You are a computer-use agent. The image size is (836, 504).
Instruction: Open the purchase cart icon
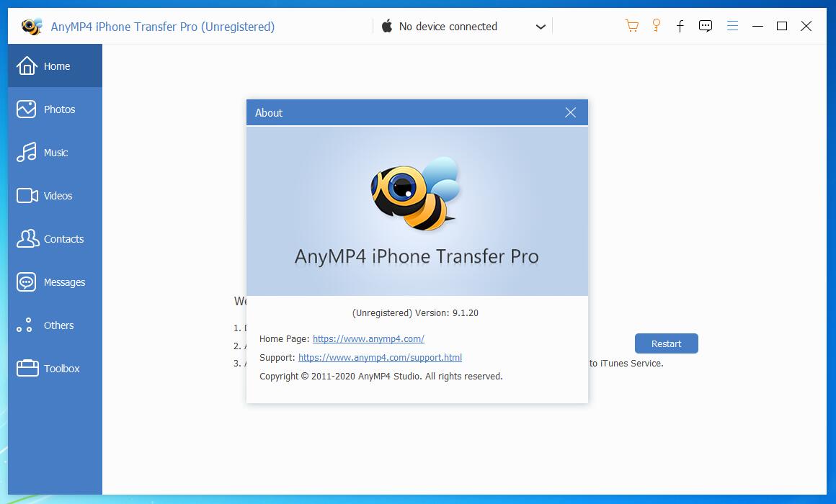pyautogui.click(x=631, y=25)
